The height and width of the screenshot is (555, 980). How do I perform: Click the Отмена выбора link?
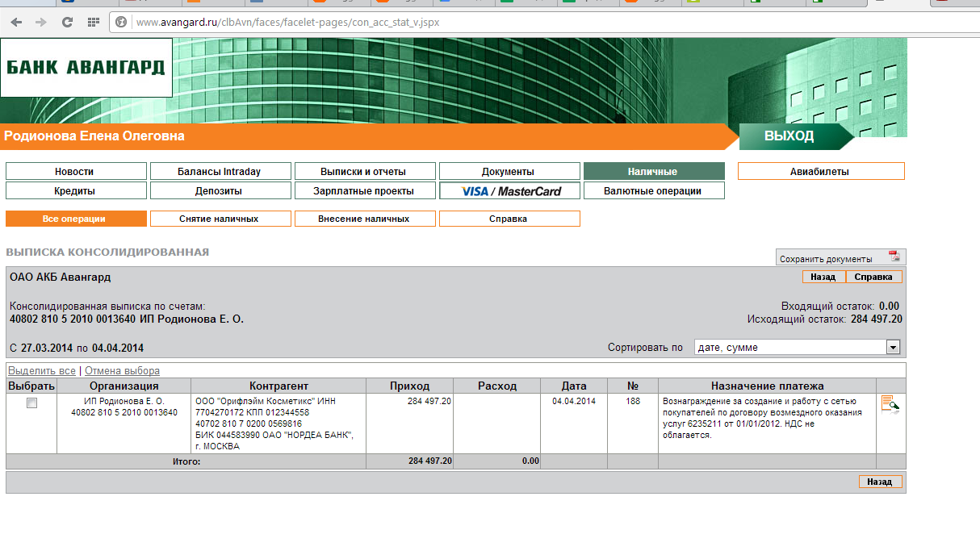click(123, 370)
